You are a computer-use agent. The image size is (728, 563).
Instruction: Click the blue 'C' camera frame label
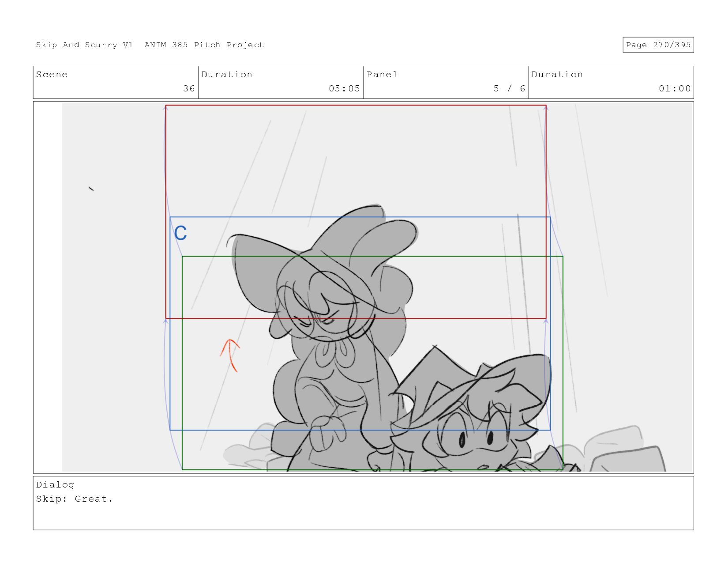pos(180,233)
